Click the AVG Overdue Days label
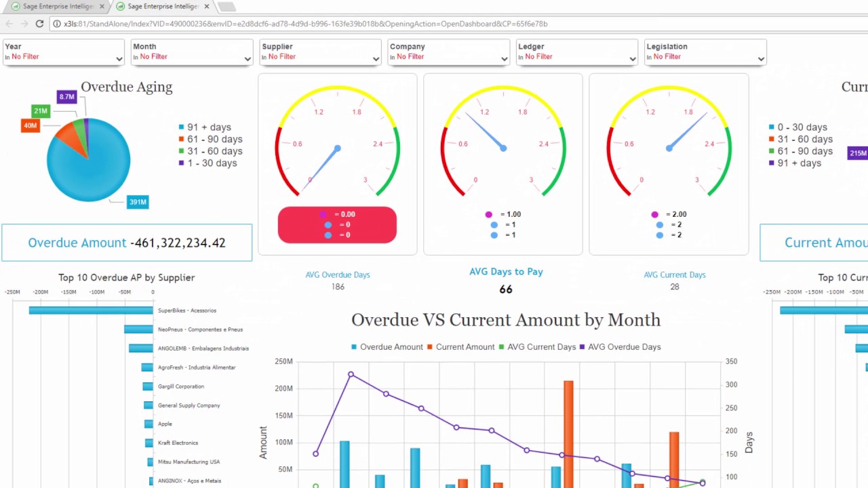 [338, 274]
